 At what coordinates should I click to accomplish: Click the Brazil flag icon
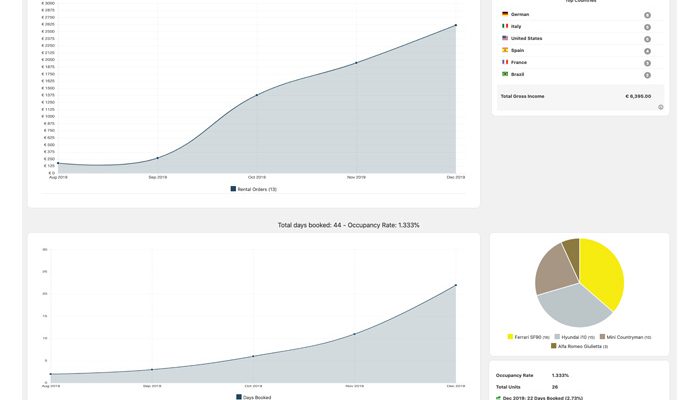(x=505, y=74)
